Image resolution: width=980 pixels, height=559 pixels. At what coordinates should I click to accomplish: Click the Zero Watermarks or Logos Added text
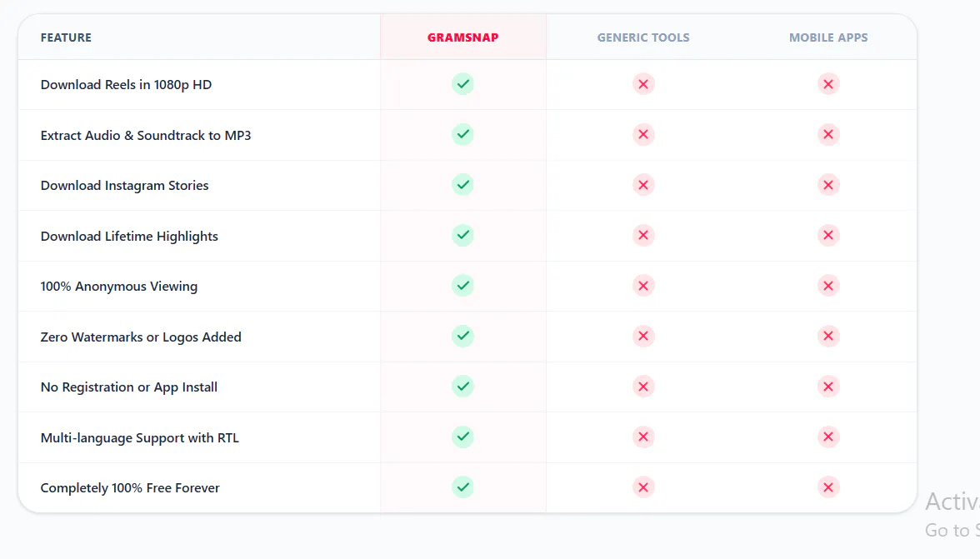(141, 337)
